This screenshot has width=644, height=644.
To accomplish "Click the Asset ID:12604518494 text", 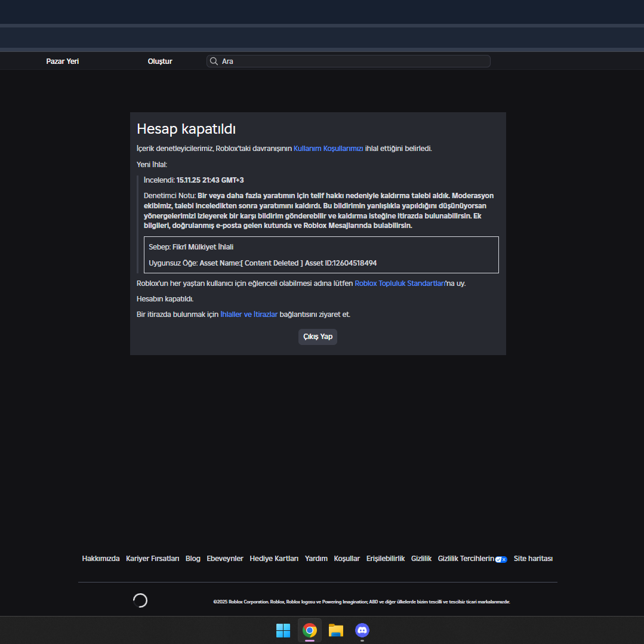I will 340,263.
